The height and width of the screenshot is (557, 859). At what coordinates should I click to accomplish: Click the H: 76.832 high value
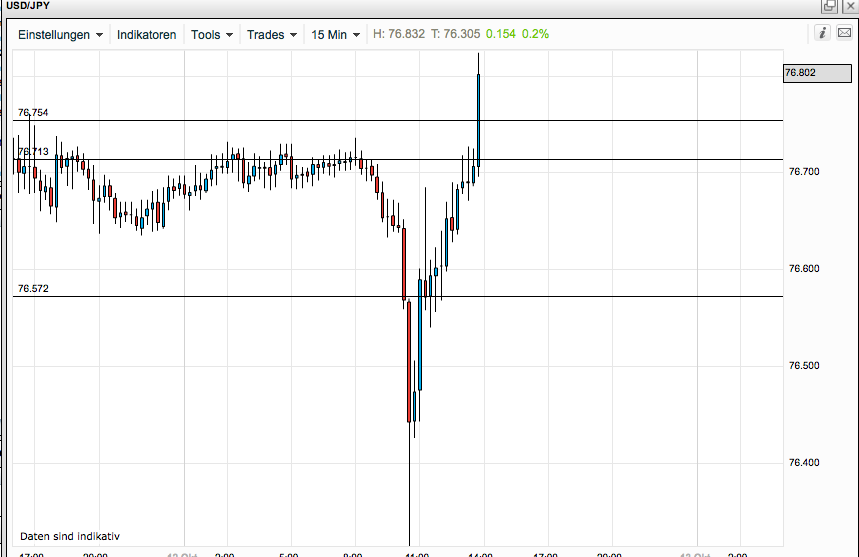[399, 34]
